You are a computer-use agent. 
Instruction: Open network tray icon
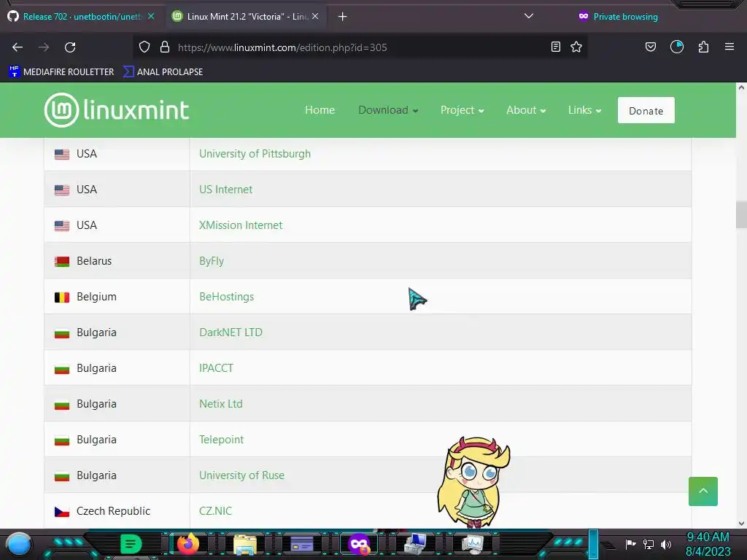(649, 544)
